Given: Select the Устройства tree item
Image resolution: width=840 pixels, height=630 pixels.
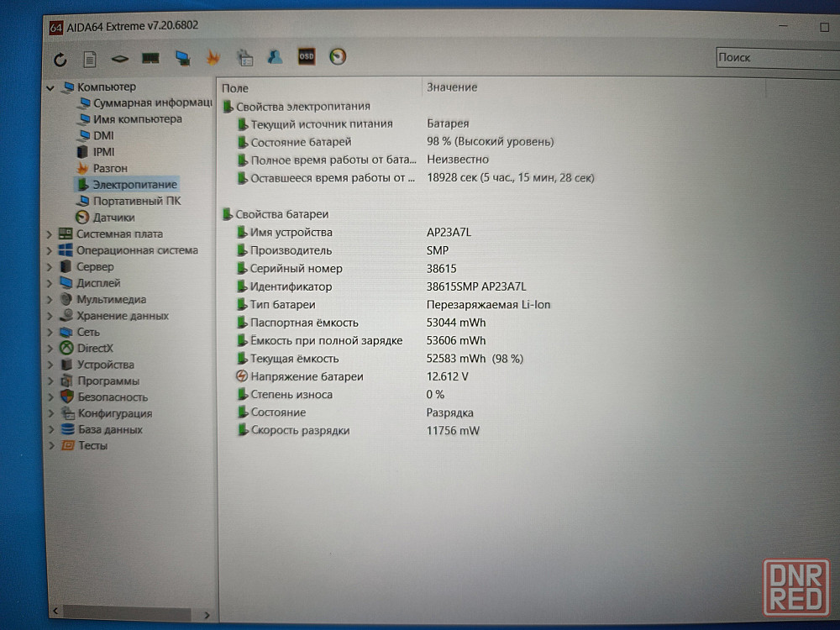Looking at the screenshot, I should pos(97,365).
